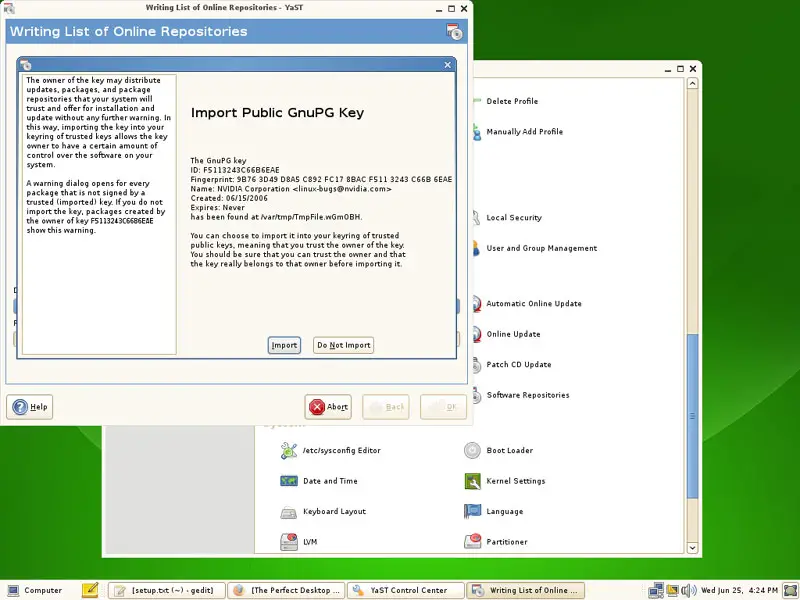Open Patch CD Update entry
Image resolution: width=800 pixels, height=600 pixels.
click(518, 364)
